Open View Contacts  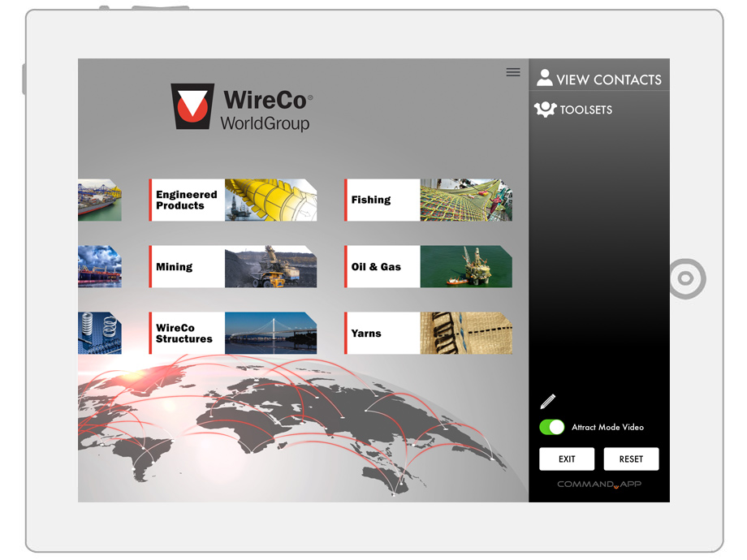pyautogui.click(x=599, y=79)
